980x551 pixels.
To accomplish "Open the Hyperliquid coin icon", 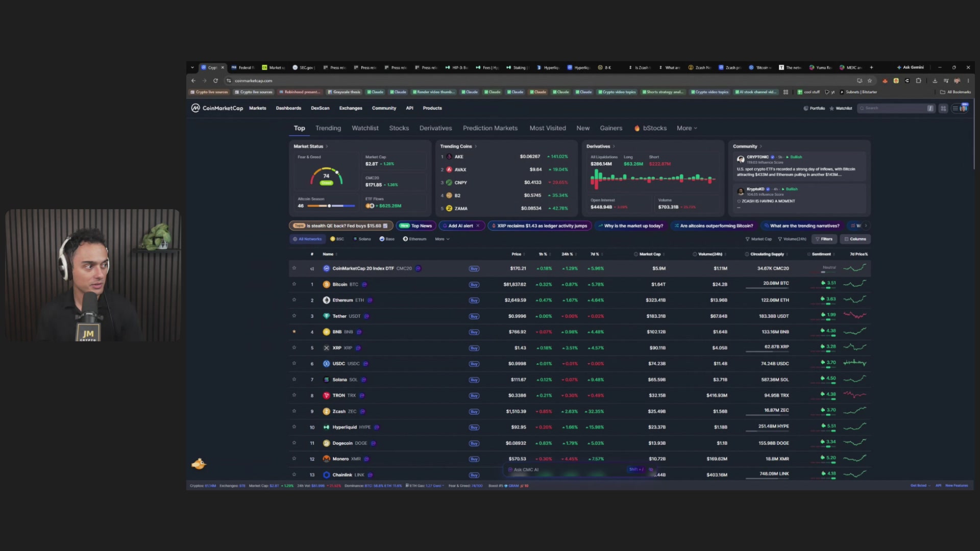I will [x=326, y=427].
